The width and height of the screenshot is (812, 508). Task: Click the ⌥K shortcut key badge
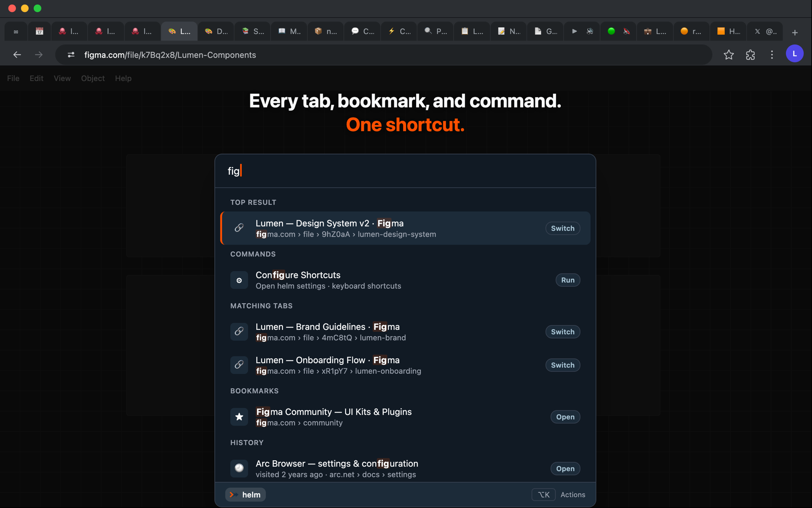point(543,494)
